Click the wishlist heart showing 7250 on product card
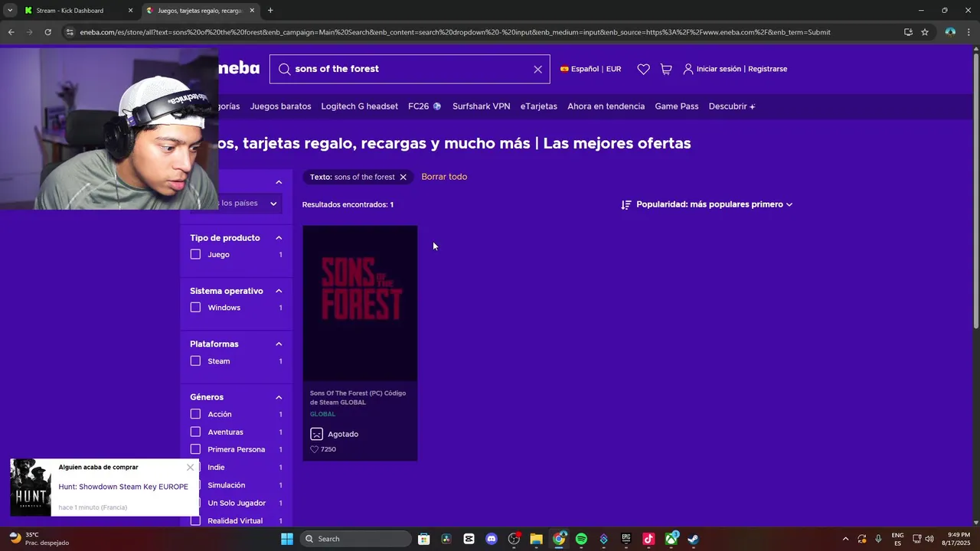The height and width of the screenshot is (551, 980). 314,449
